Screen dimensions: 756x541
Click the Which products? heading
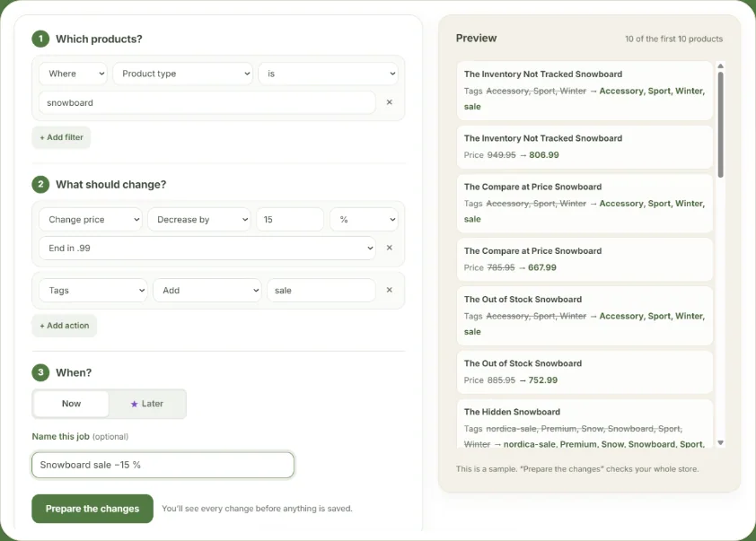click(x=99, y=39)
